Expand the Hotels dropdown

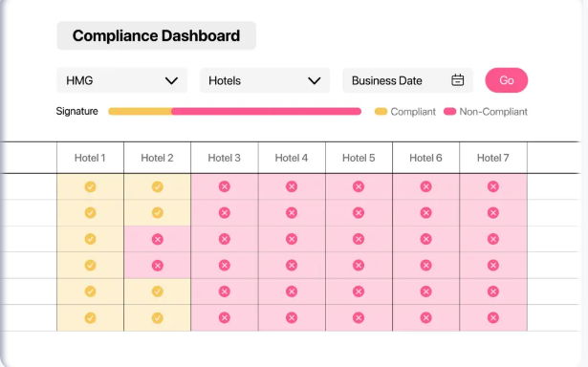(x=265, y=80)
